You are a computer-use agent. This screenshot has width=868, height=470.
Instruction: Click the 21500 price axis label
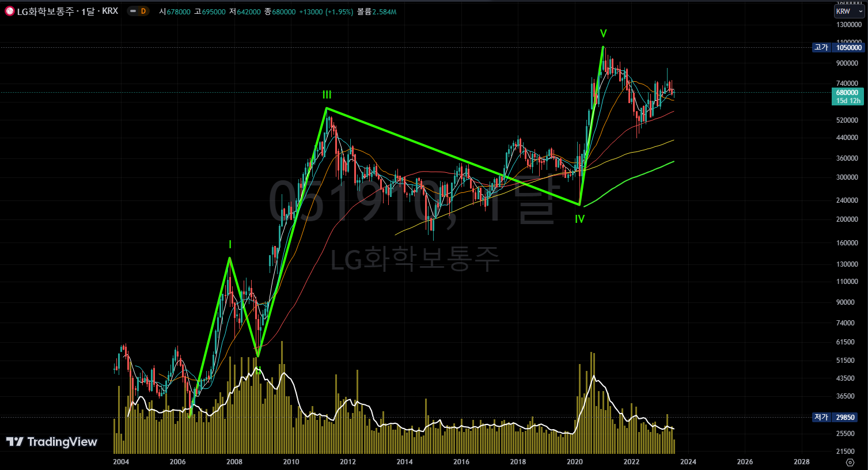pyautogui.click(x=846, y=452)
